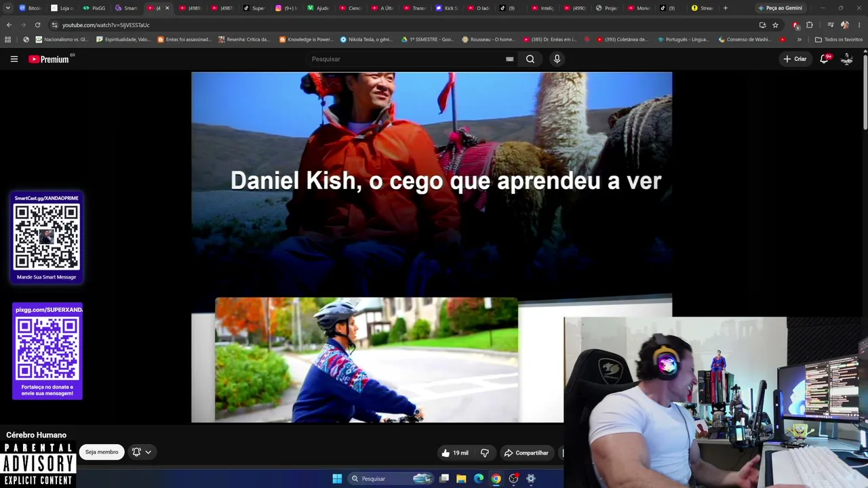Open Task View in taskbar

tap(444, 479)
